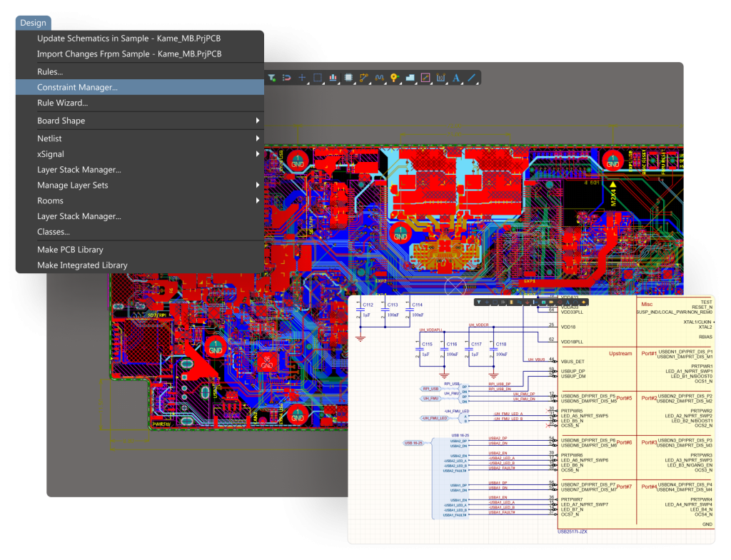Select the diagonal place line tool icon
Viewport: 731px width, 560px height.
tap(471, 78)
